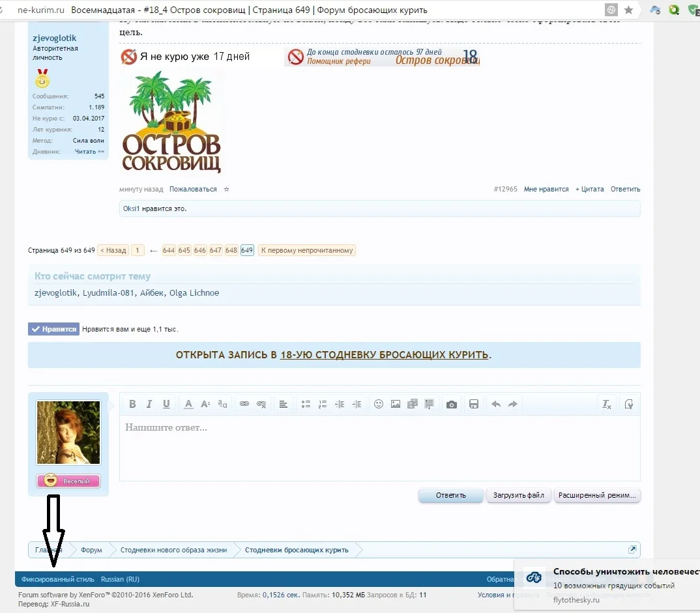
Task: Open the Russian (RU) language chooser
Action: 120,579
